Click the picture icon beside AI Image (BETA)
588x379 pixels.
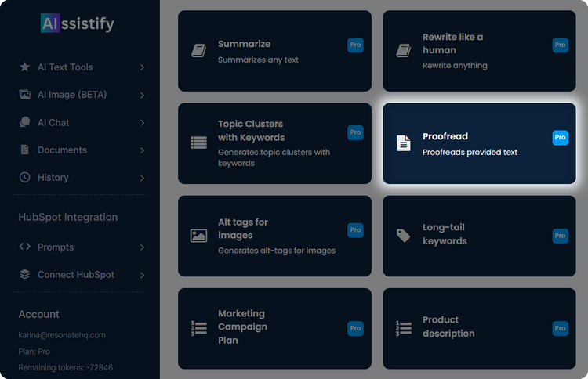[24, 95]
